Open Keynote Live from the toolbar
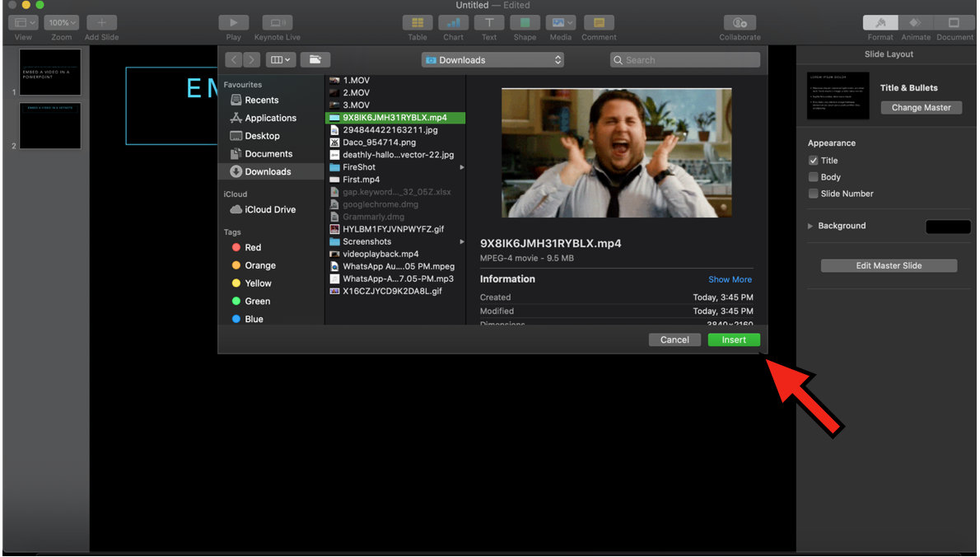This screenshot has width=980, height=557. click(x=278, y=23)
